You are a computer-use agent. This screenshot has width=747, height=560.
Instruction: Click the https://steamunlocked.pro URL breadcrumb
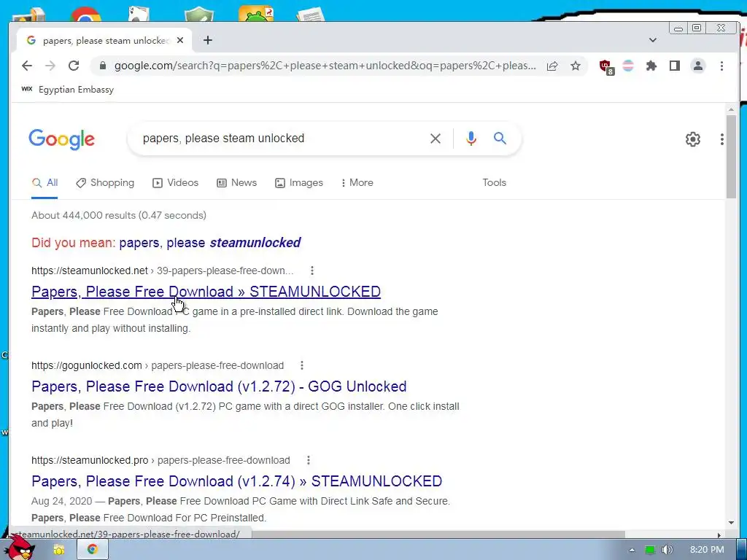160,461
